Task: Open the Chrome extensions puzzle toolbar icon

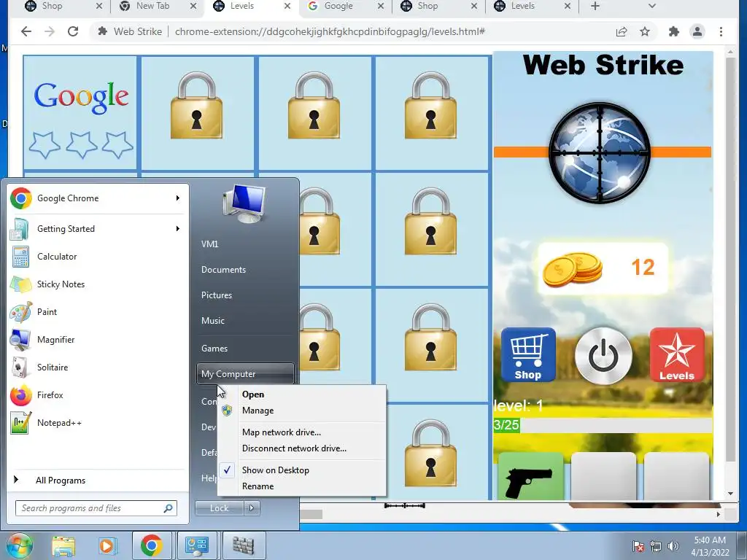Action: pos(673,31)
